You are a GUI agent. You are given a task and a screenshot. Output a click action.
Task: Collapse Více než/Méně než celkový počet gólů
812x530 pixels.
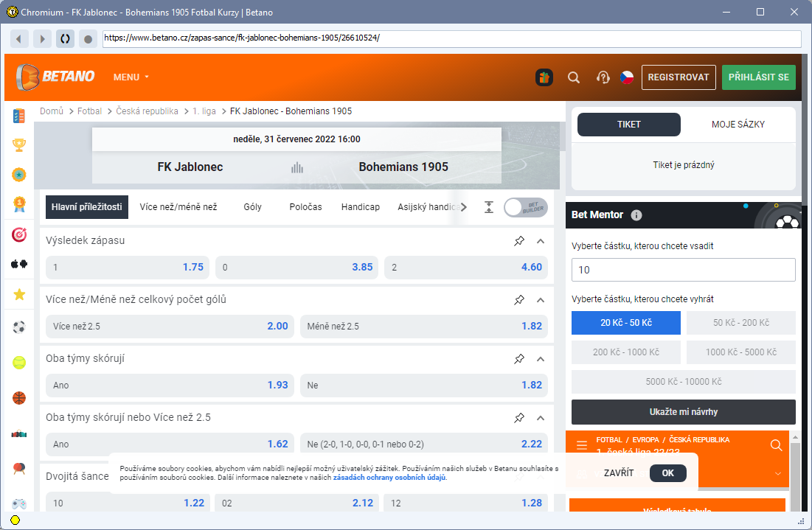coord(541,300)
